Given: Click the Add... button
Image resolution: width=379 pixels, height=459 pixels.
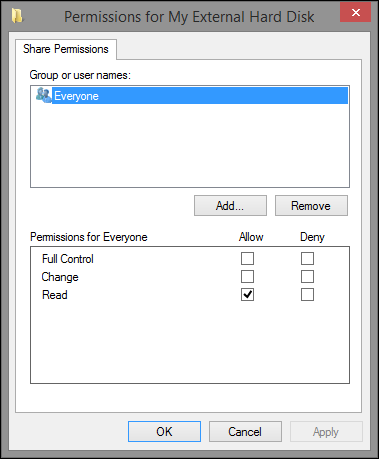Looking at the screenshot, I should (x=230, y=206).
